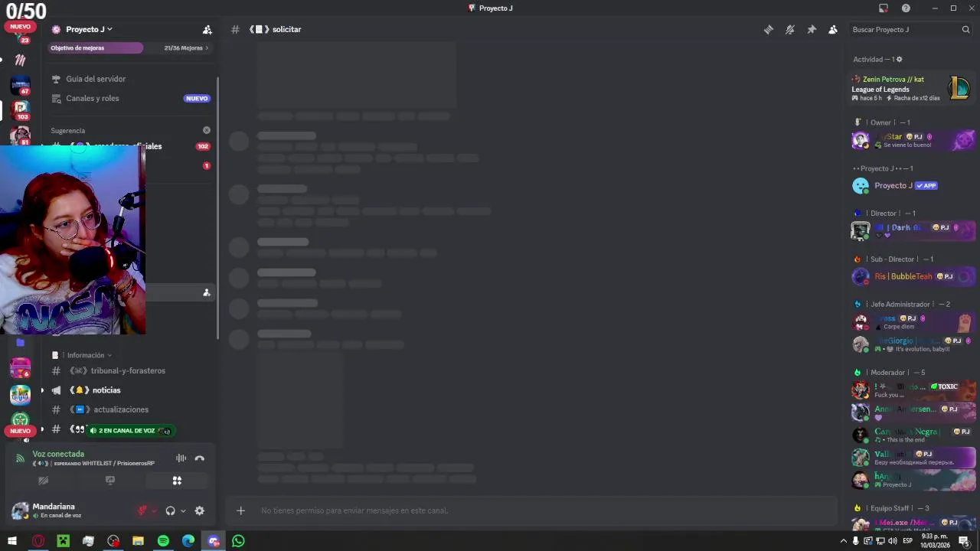Open microphone input options arrow
This screenshot has height=551, width=980.
[154, 511]
